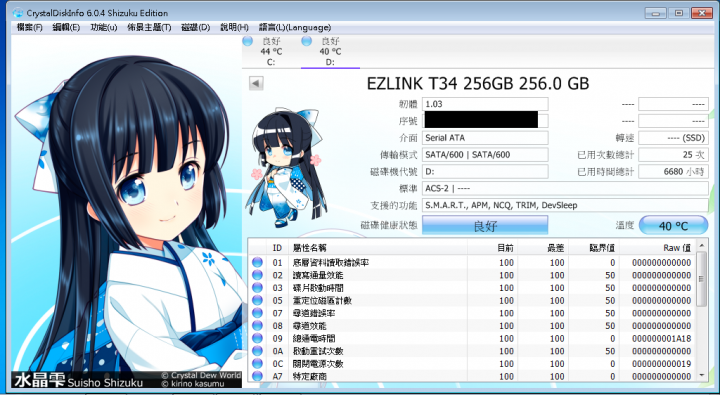This screenshot has height=395, width=720.
Task: Click status orb for attribute ID 02
Action: [257, 275]
